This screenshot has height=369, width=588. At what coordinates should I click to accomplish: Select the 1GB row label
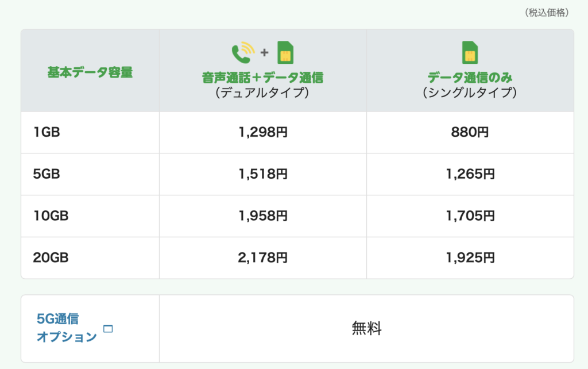tap(47, 132)
